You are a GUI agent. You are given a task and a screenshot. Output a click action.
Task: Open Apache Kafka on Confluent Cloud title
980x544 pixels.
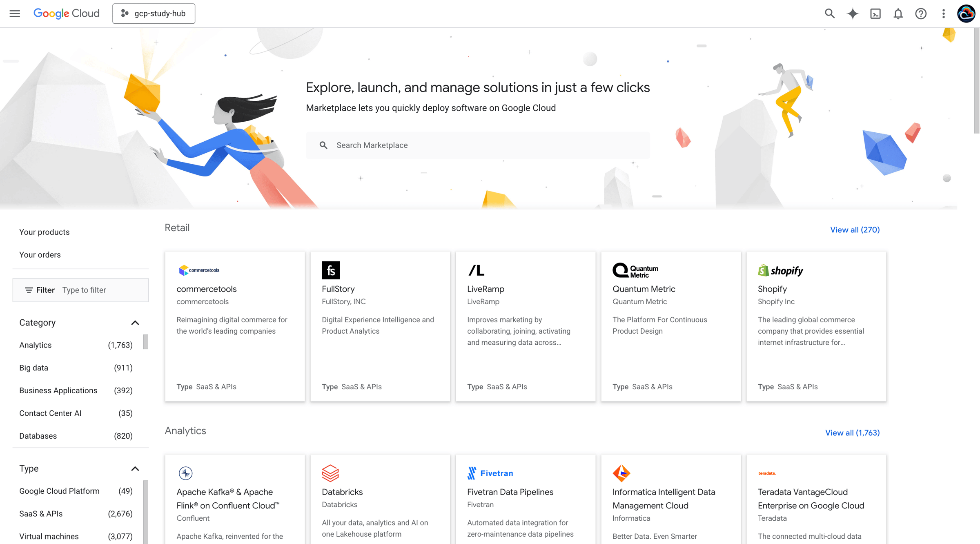click(x=228, y=499)
